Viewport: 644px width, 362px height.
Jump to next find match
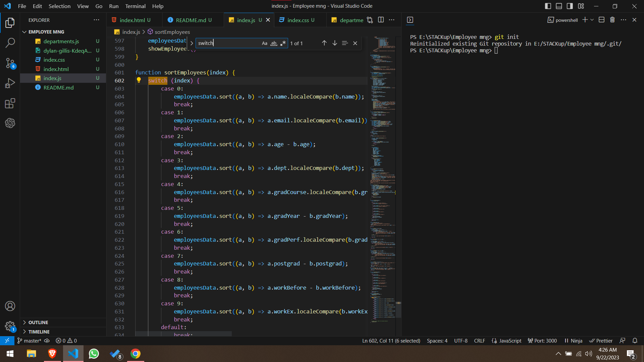coord(334,43)
